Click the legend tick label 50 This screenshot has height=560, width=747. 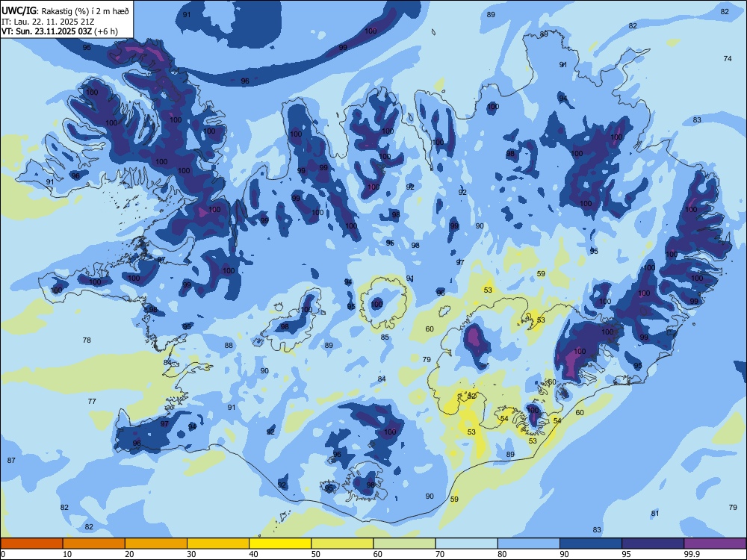pyautogui.click(x=315, y=554)
